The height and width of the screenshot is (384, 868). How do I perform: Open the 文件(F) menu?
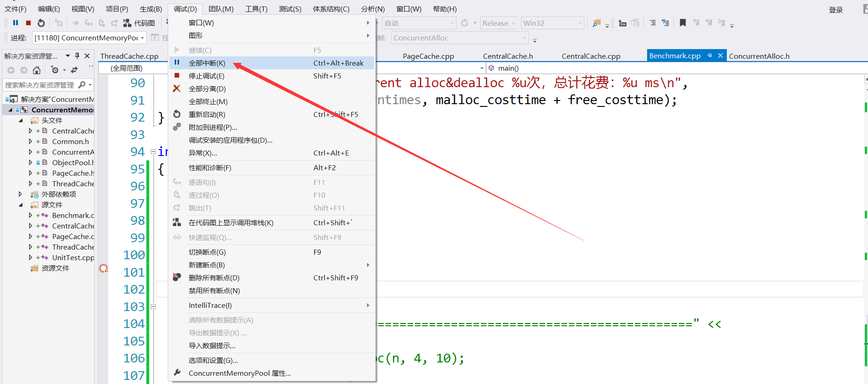click(16, 9)
